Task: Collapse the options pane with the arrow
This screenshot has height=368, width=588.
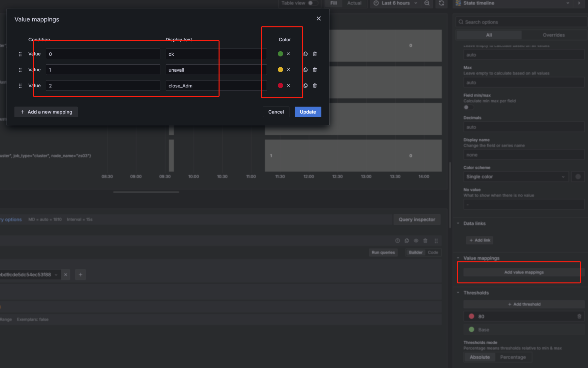Action: point(579,3)
